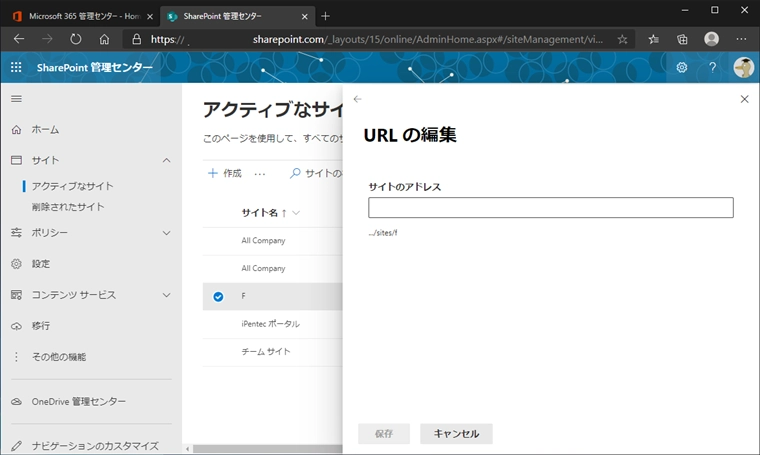
Task: Open the more options ellipsis next to 作成
Action: 260,173
